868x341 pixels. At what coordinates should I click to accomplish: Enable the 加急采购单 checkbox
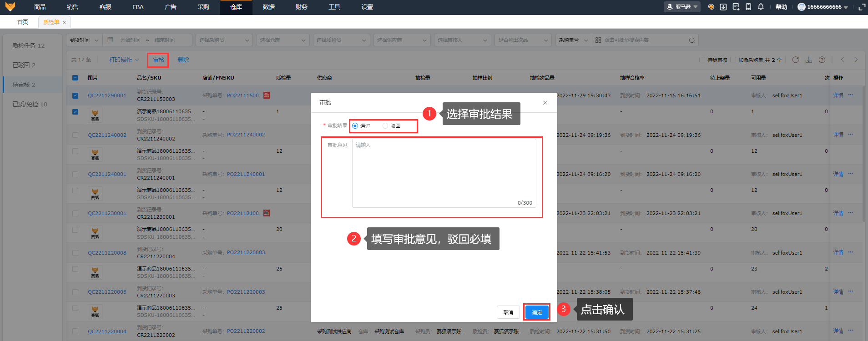point(733,60)
